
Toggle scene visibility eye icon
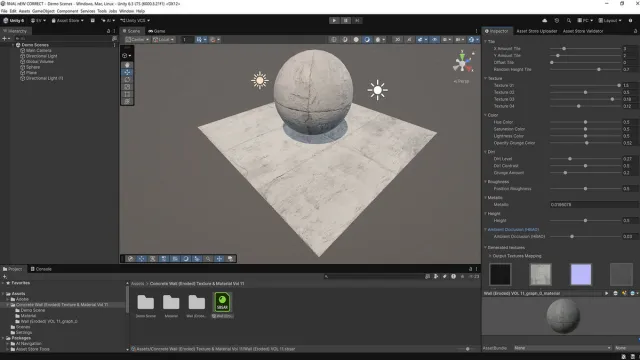point(434,40)
